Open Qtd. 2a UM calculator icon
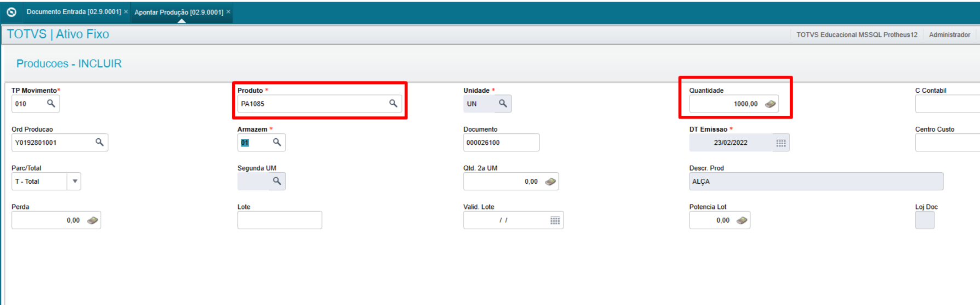 pos(551,182)
